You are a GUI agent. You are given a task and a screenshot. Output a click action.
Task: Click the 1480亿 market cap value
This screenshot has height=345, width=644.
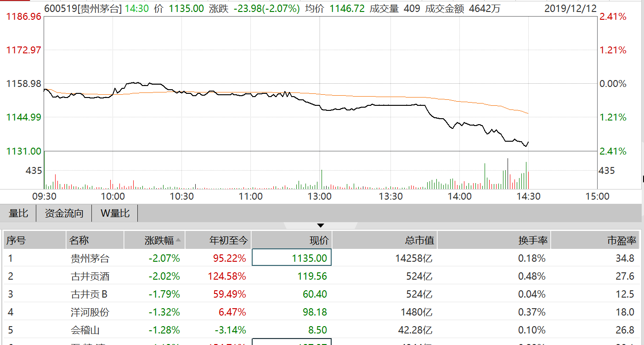pos(417,312)
